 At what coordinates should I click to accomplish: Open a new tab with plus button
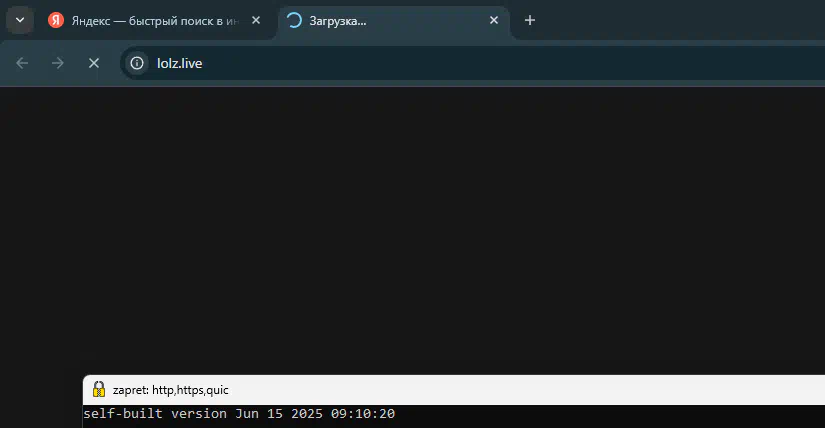pyautogui.click(x=530, y=21)
